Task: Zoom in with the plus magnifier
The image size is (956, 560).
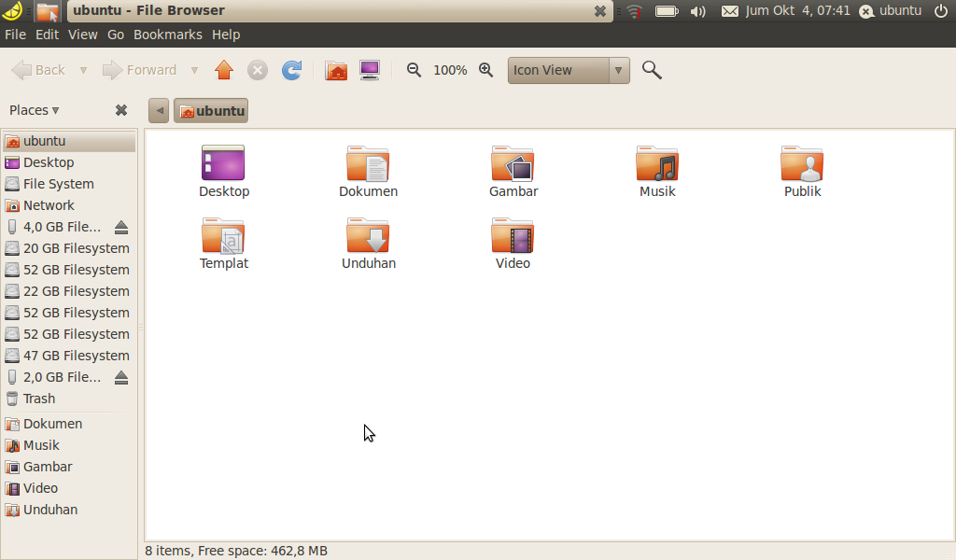Action: tap(485, 70)
